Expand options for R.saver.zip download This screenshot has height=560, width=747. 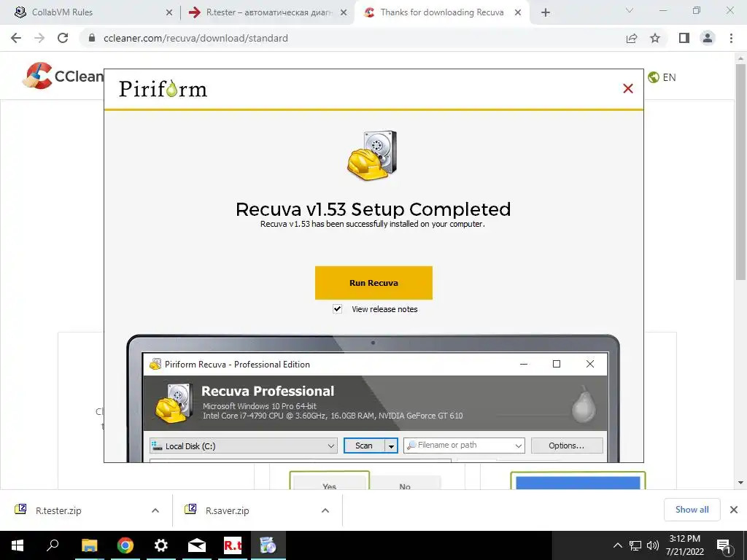(325, 510)
